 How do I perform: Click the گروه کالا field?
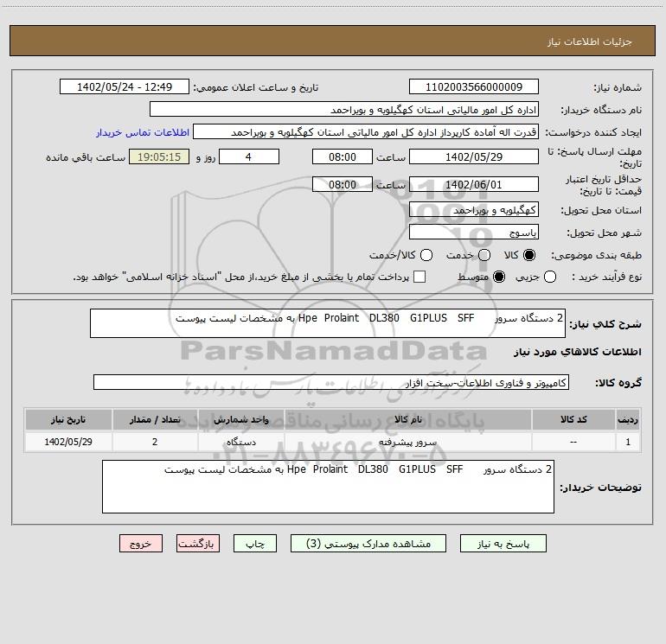(331, 382)
